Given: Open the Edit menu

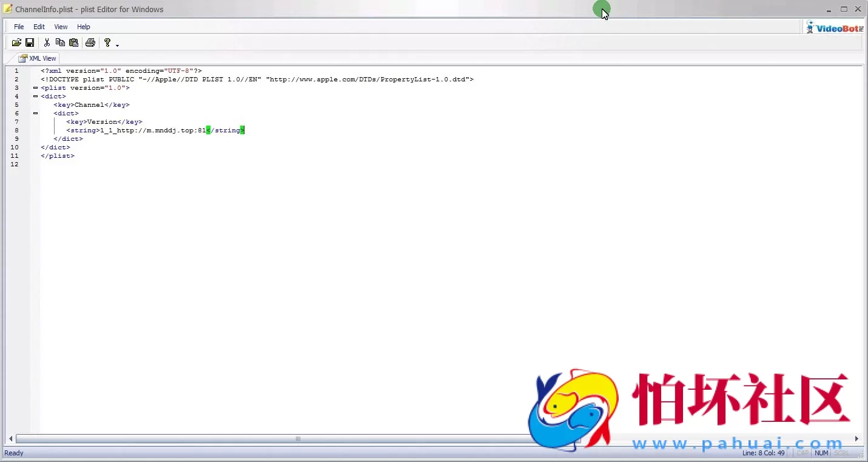Looking at the screenshot, I should (x=39, y=27).
